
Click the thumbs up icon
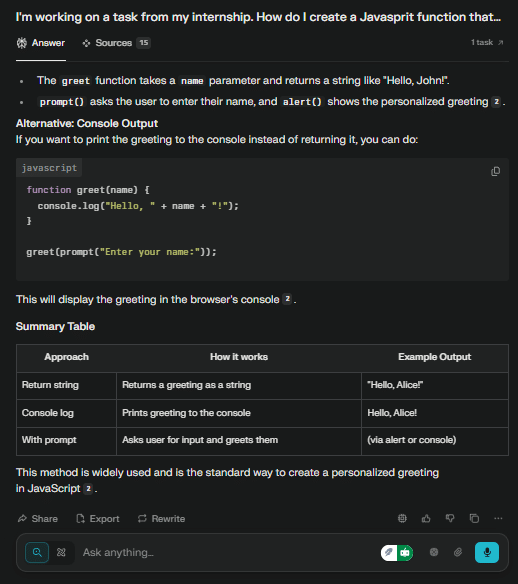(x=426, y=518)
